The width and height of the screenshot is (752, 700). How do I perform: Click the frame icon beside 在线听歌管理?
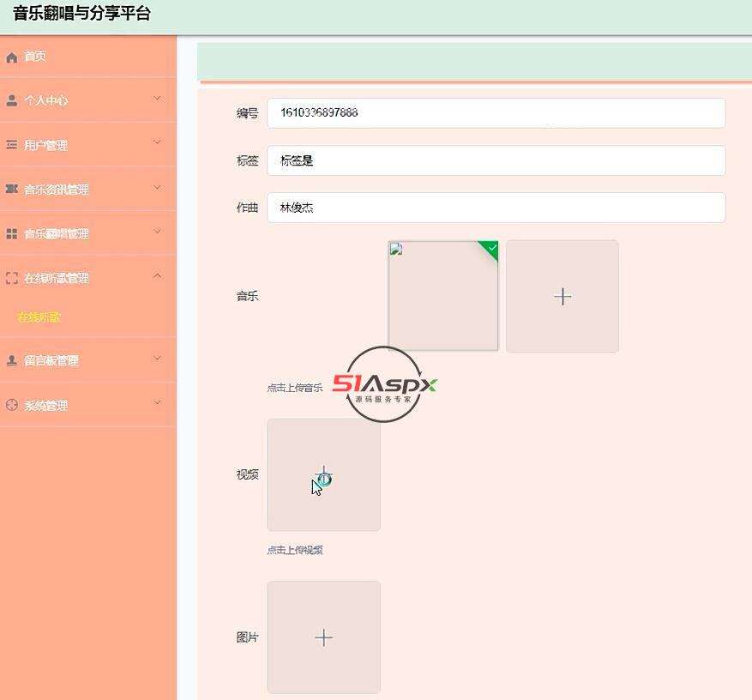tap(12, 278)
